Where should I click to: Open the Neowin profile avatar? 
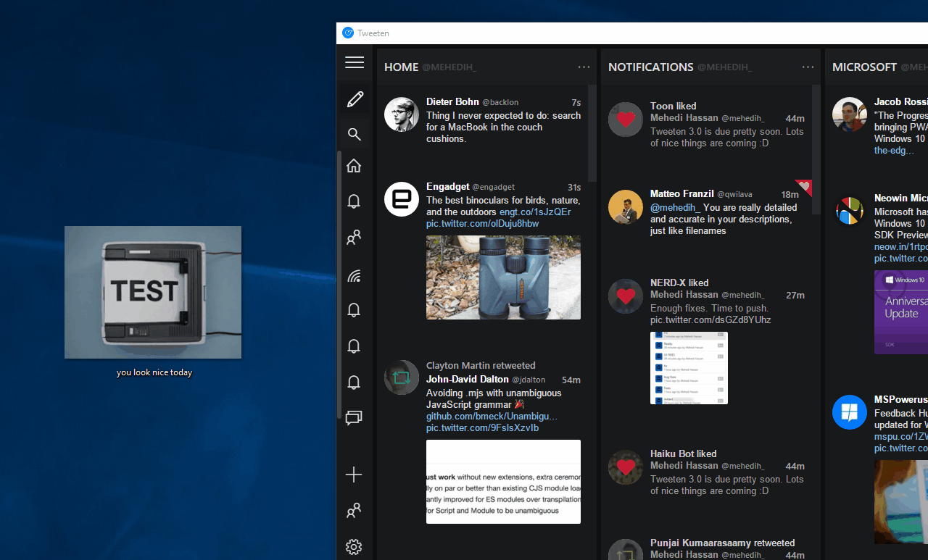coord(850,211)
